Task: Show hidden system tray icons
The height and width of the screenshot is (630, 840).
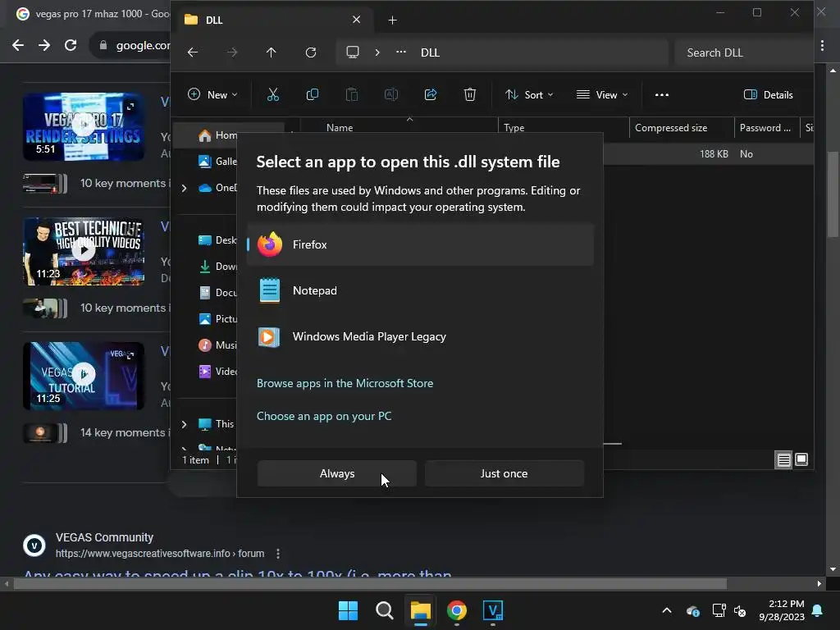Action: (667, 610)
